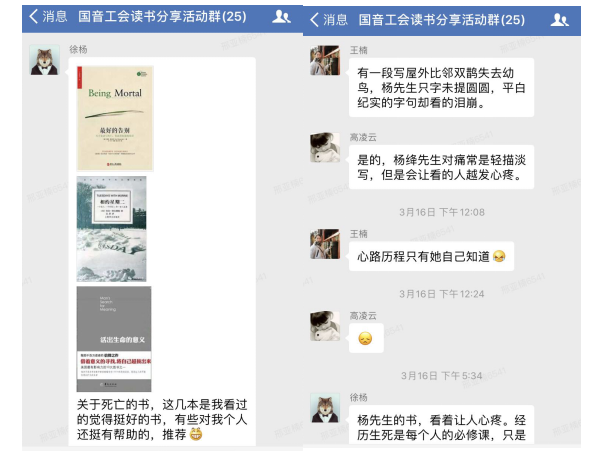
Task: Open 徐杨's wolf avatar in right chat
Action: (x=325, y=408)
